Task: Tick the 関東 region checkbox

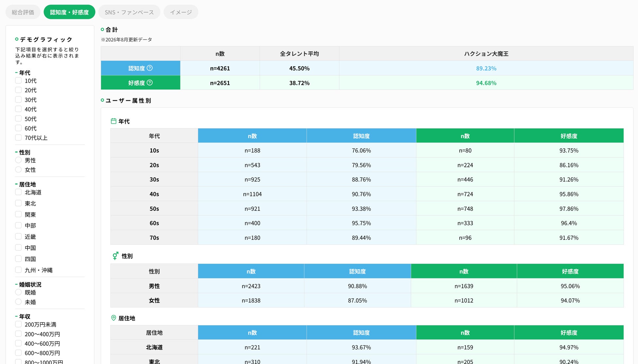Action: point(18,214)
